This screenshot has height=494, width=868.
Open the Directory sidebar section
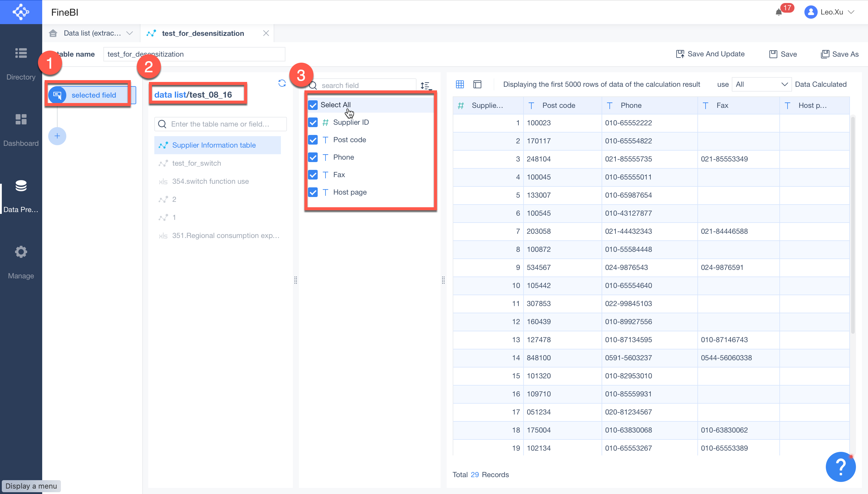click(21, 64)
